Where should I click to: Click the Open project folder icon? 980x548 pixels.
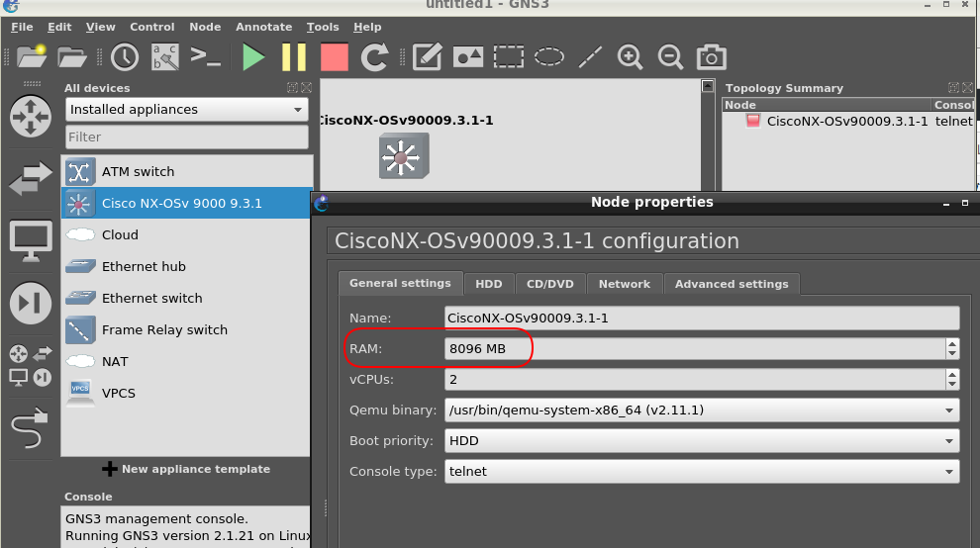coord(72,56)
